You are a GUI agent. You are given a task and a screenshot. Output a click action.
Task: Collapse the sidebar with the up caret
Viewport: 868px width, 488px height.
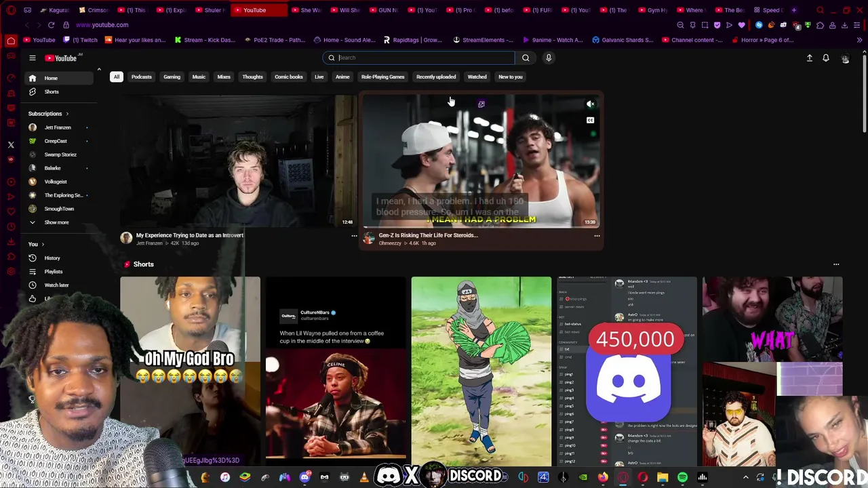[x=98, y=69]
